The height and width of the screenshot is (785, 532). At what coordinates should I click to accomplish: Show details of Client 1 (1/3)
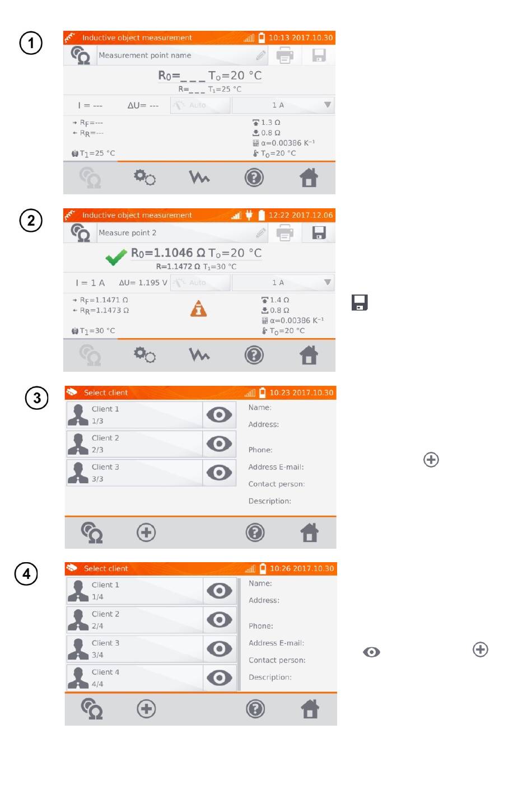pos(219,415)
